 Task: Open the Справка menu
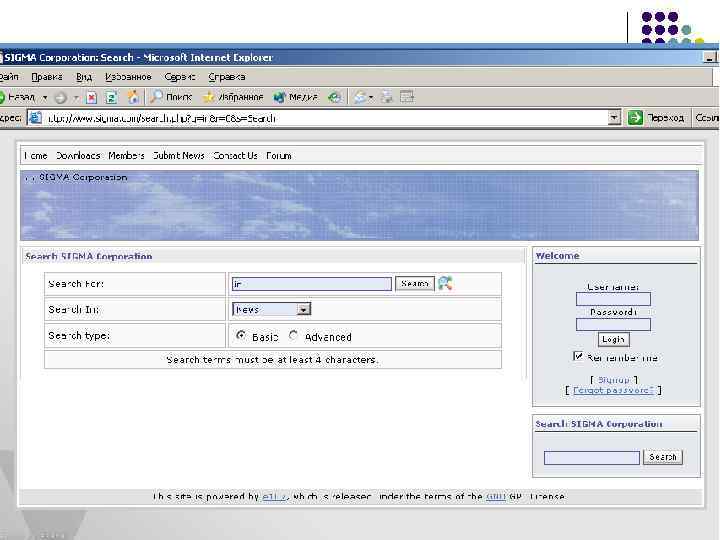coord(227,77)
